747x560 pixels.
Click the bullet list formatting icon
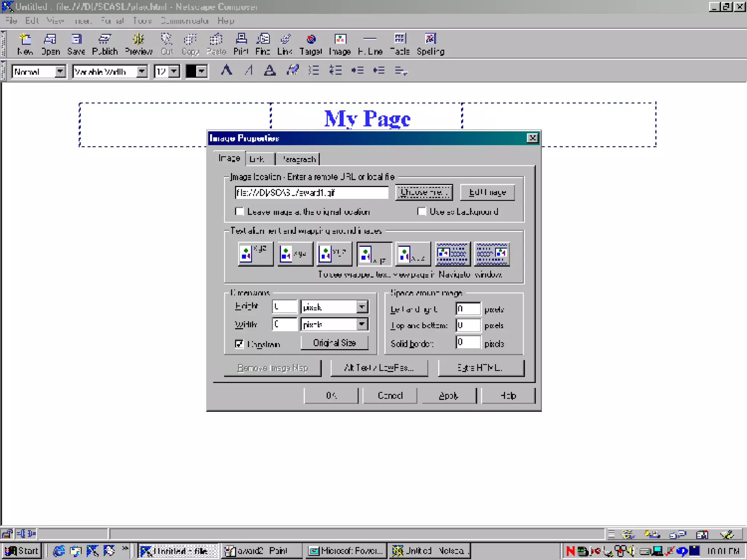pos(314,70)
